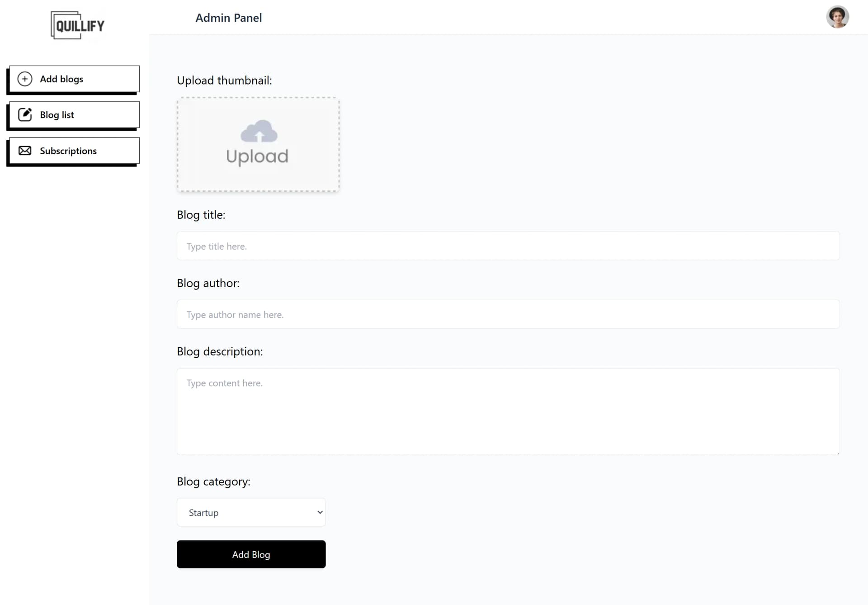Click the Admin Panel heading
The height and width of the screenshot is (605, 868).
point(228,18)
